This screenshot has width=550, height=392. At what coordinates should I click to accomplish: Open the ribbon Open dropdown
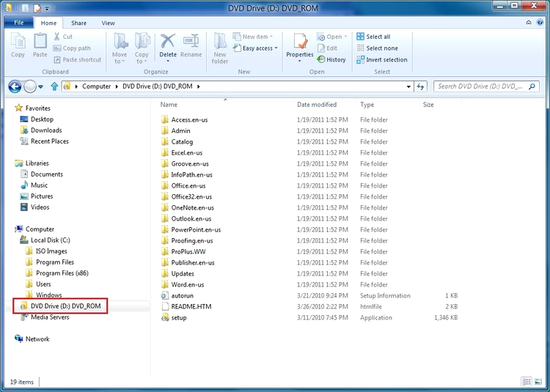331,37
